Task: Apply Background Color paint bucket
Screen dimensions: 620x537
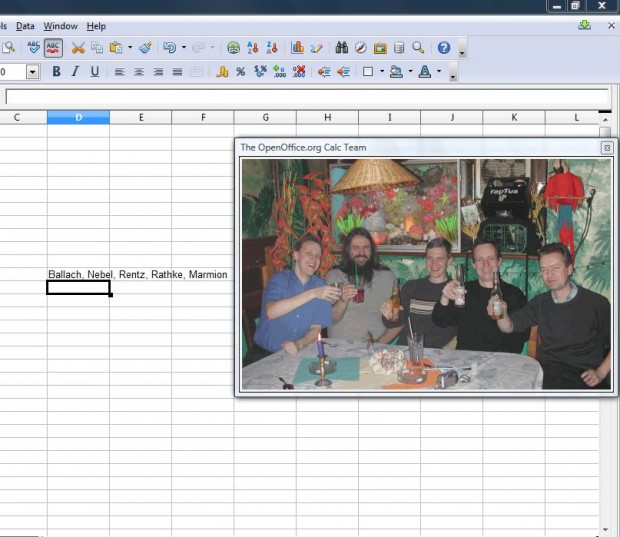Action: [396, 72]
